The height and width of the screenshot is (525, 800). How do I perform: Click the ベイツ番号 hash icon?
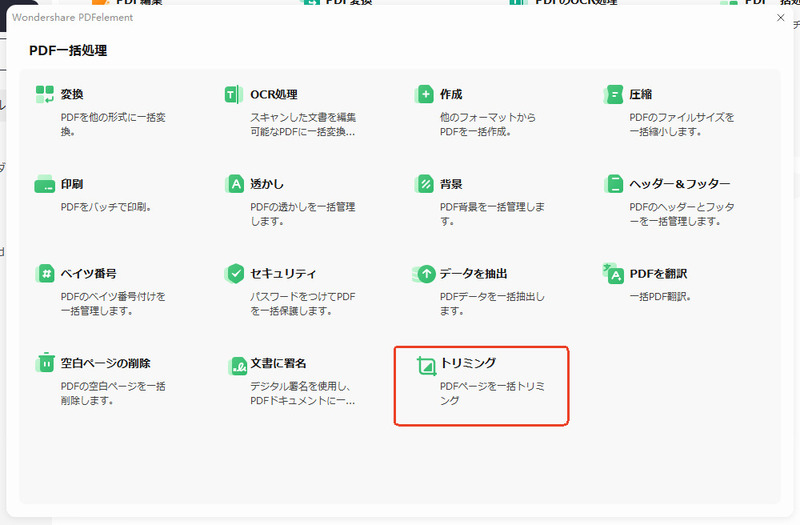pos(45,274)
